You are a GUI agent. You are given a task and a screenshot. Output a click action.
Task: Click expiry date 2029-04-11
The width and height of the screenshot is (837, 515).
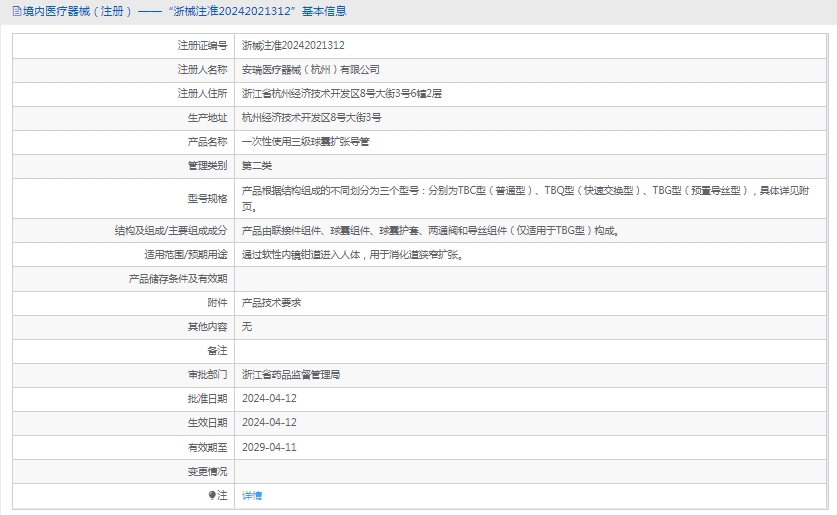269,447
